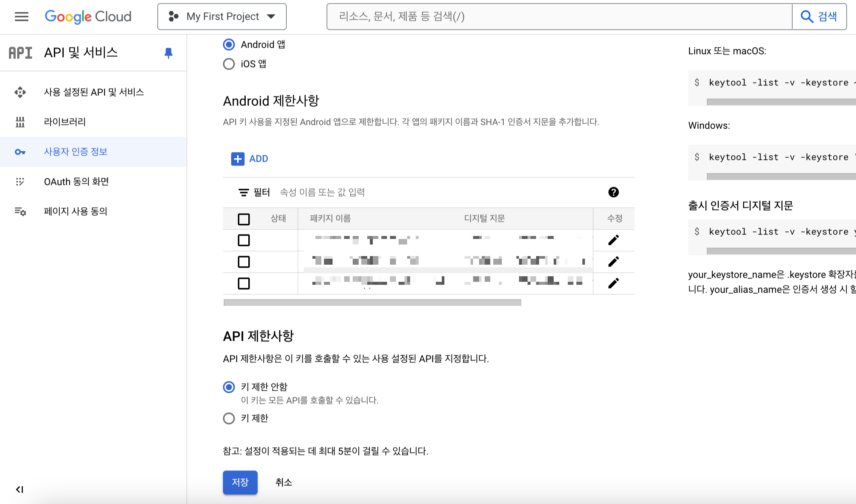This screenshot has width=856, height=504.
Task: Click the blue 저장 button
Action: click(240, 482)
